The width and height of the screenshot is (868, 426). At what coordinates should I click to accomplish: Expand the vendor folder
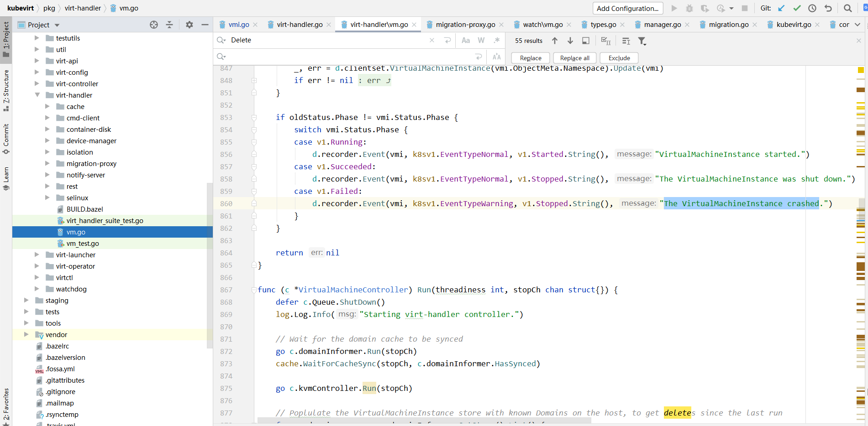click(26, 334)
